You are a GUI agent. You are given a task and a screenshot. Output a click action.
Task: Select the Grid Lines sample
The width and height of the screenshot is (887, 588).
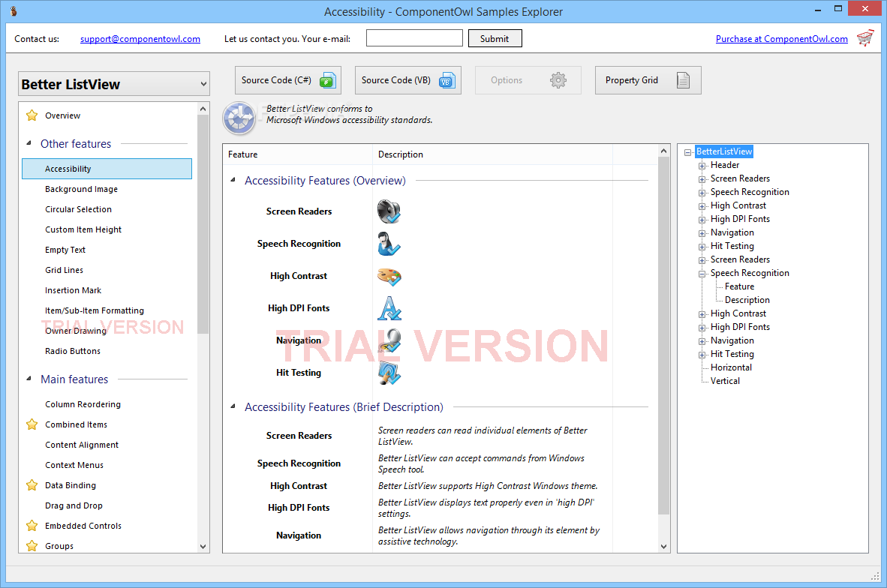pos(64,270)
